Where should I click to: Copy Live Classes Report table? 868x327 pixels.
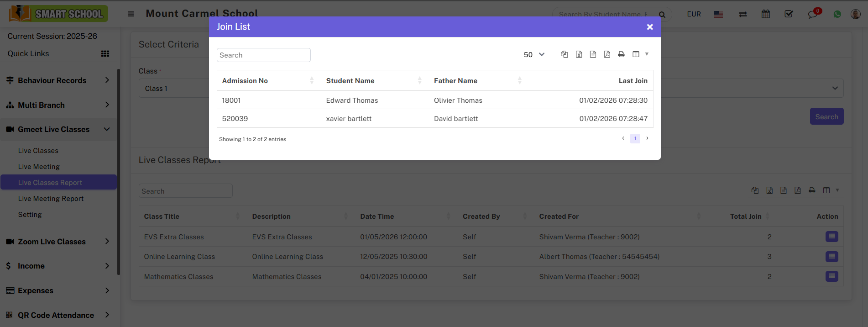click(755, 190)
